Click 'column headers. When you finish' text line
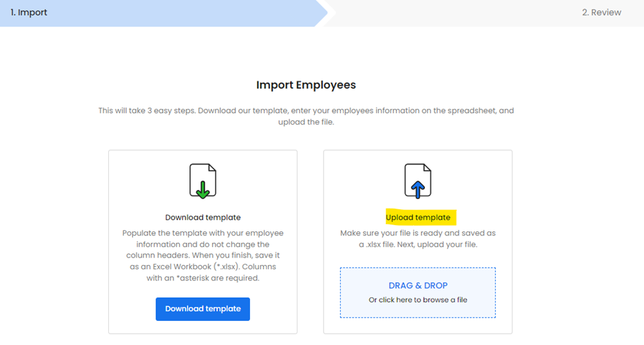 click(202, 255)
